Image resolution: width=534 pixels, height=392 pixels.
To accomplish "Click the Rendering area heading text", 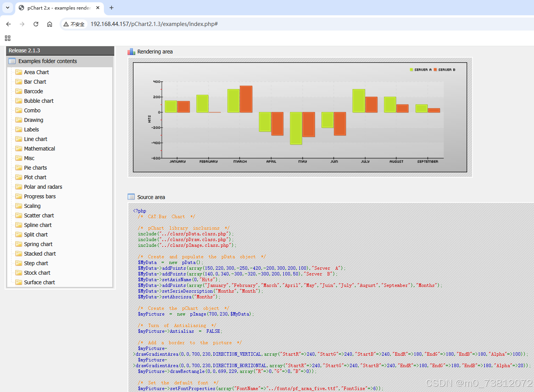I will pyautogui.click(x=155, y=52).
